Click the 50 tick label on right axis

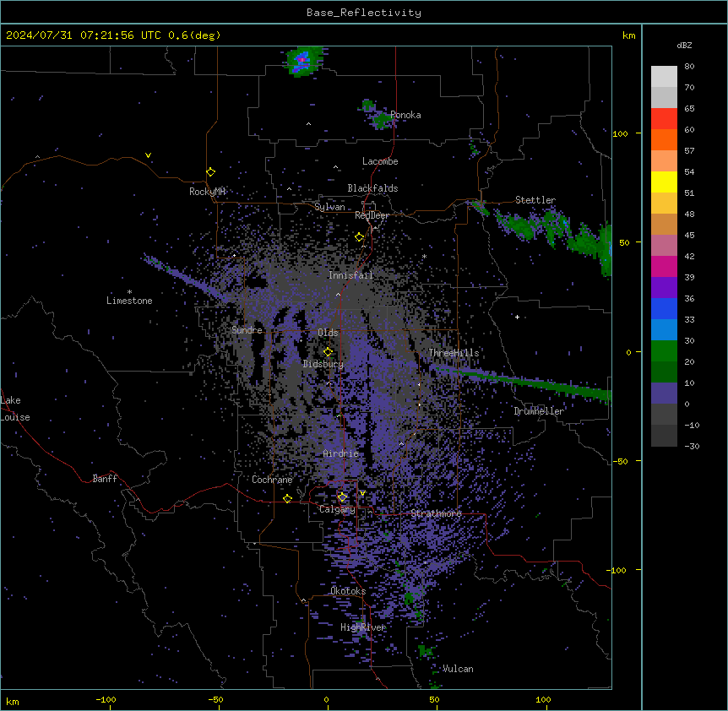click(x=624, y=242)
